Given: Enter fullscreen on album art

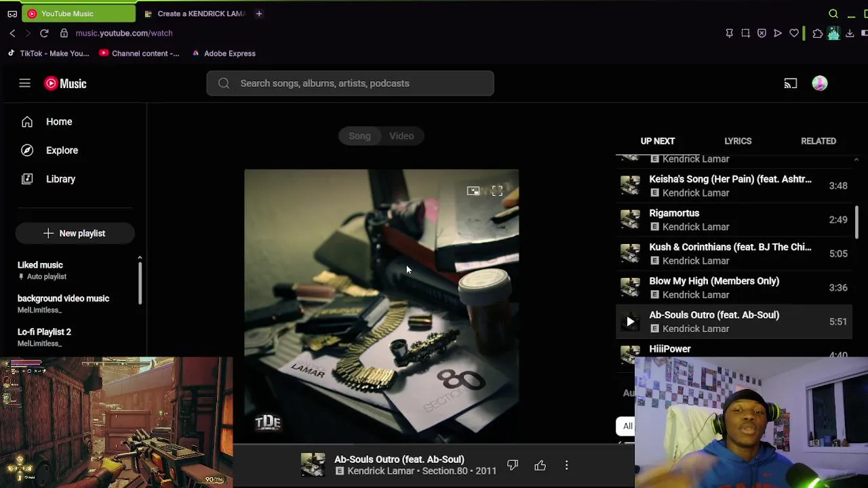Looking at the screenshot, I should coord(497,191).
